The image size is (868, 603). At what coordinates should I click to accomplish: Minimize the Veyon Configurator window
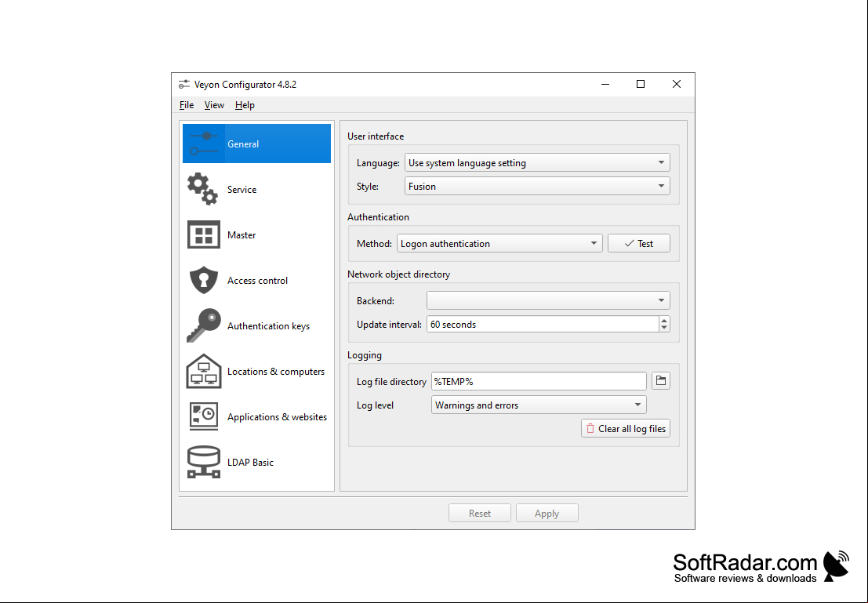tap(605, 84)
